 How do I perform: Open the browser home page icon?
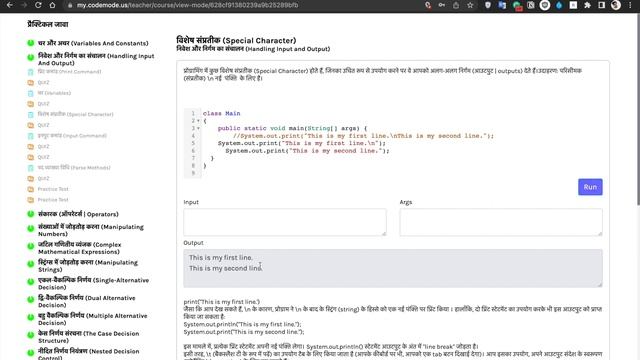(x=53, y=5)
